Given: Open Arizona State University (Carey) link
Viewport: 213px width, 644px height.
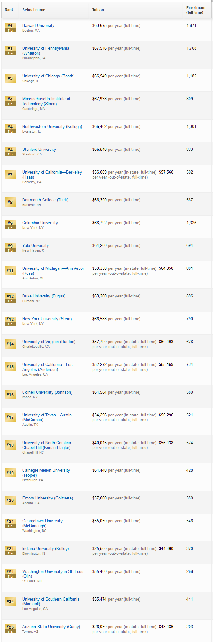Looking at the screenshot, I should pos(51,627).
